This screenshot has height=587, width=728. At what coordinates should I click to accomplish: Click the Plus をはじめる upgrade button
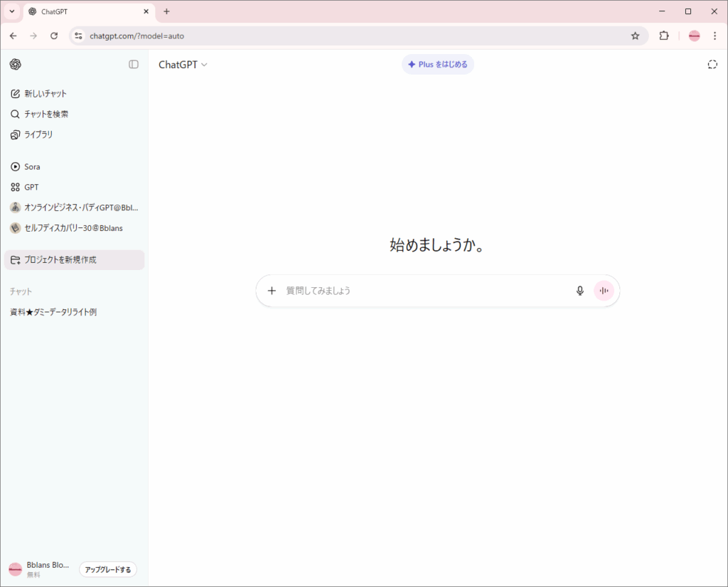pyautogui.click(x=438, y=65)
